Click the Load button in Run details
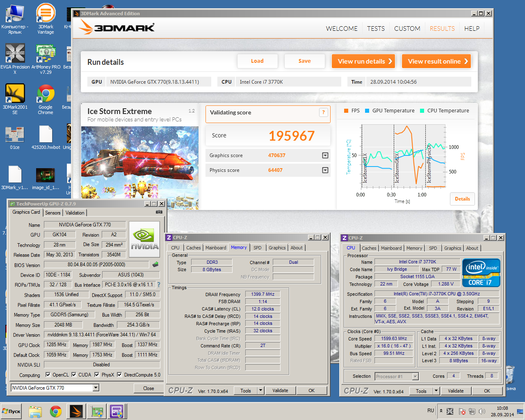Screen dimensions: 525x420 (x=257, y=61)
